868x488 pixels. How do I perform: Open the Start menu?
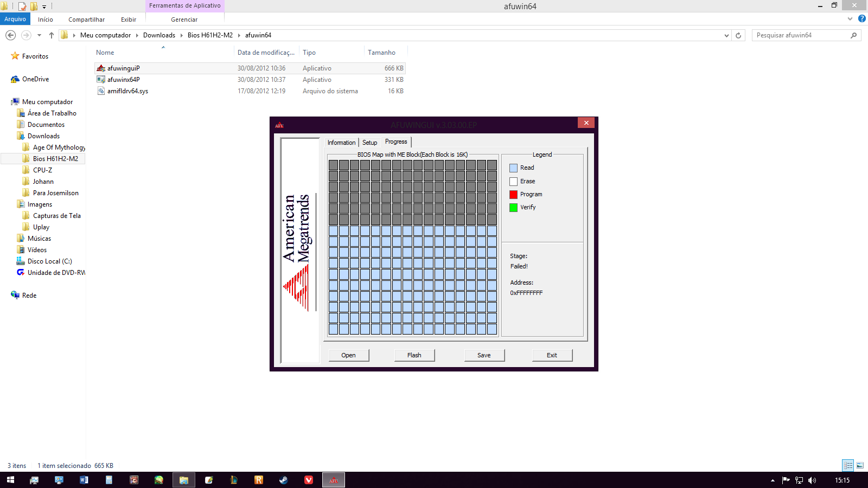click(x=10, y=480)
